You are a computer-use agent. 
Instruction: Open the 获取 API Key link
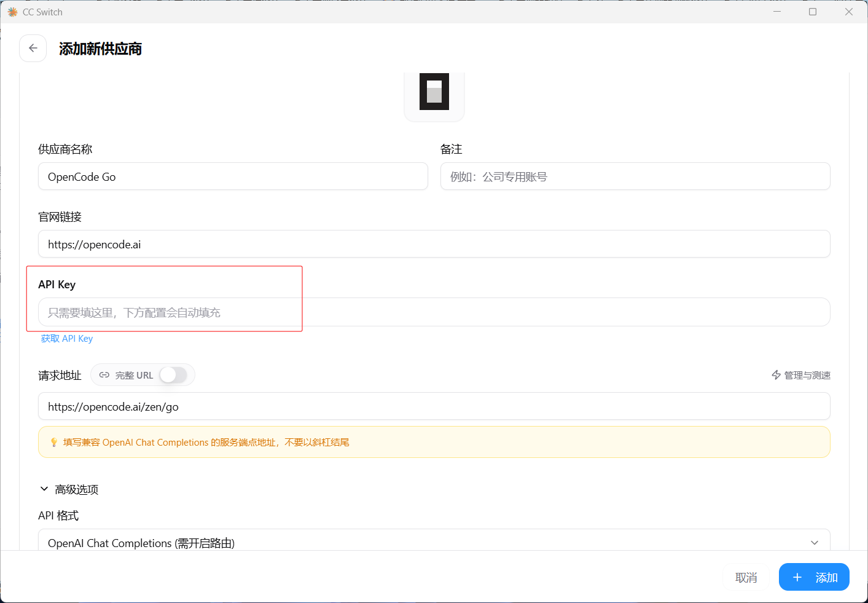pos(67,339)
